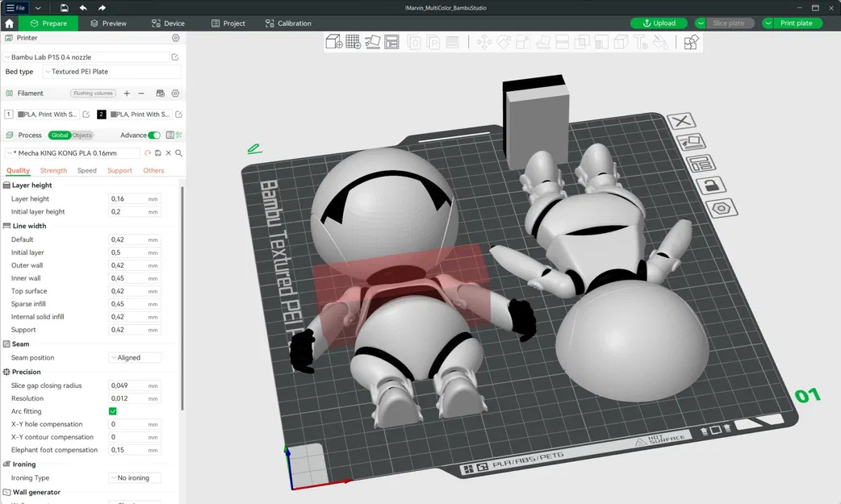Toggle the Advance switch off
The image size is (841, 504).
pyautogui.click(x=154, y=135)
